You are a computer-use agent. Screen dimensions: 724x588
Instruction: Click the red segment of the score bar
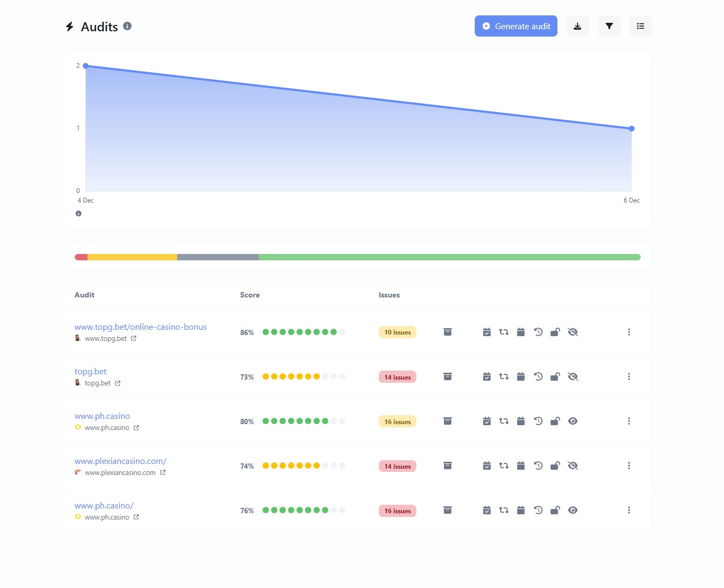point(81,257)
